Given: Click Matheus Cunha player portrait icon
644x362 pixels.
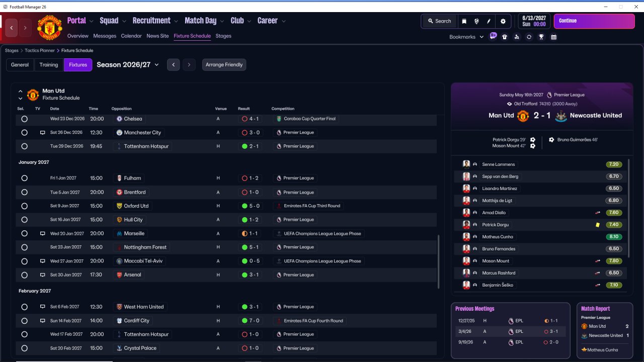Looking at the screenshot, I should [466, 237].
